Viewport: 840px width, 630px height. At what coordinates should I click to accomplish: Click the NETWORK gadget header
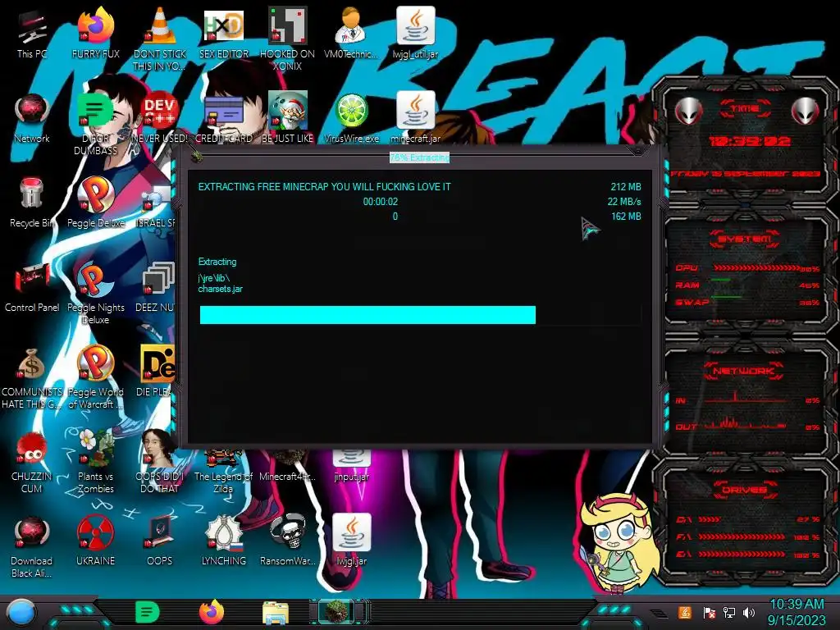pyautogui.click(x=743, y=370)
